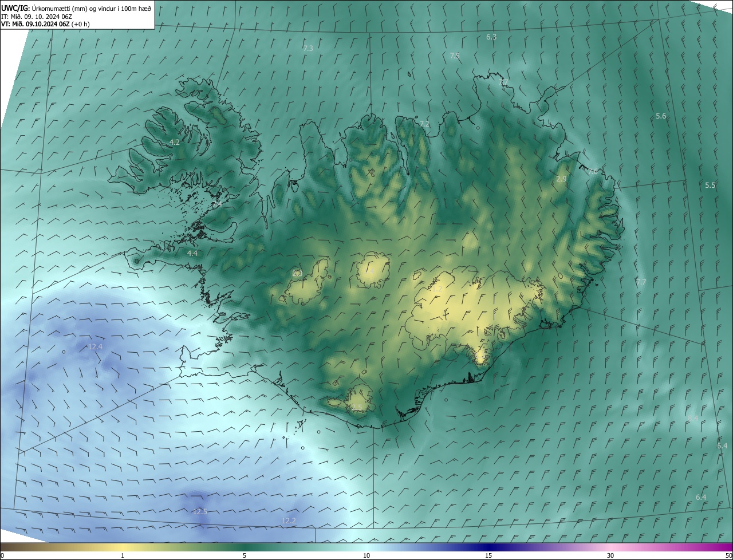Click the 2.5 value on the southern glacier
The image size is (733, 560).
(x=357, y=407)
